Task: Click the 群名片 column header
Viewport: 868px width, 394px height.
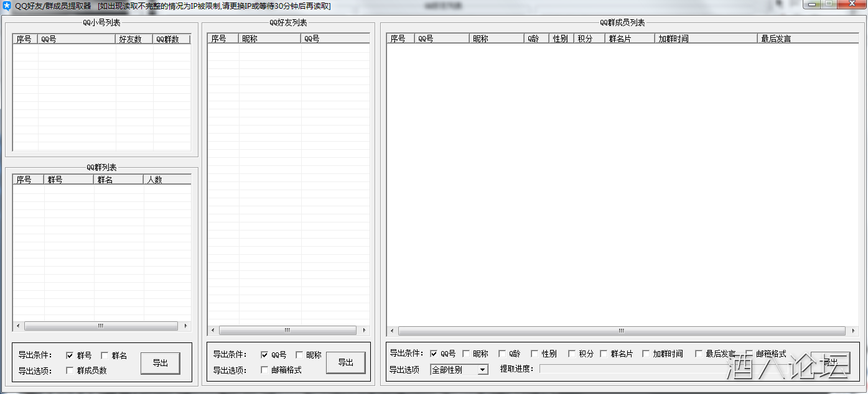Action: (630, 39)
